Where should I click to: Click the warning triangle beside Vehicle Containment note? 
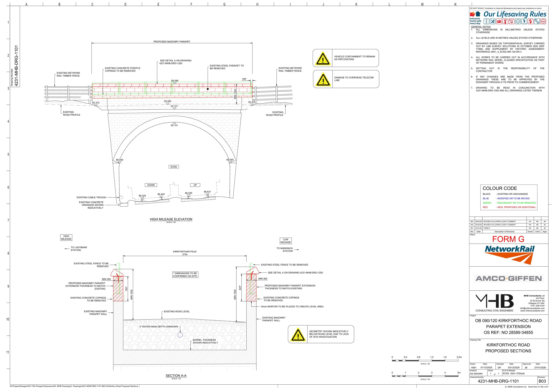(323, 58)
